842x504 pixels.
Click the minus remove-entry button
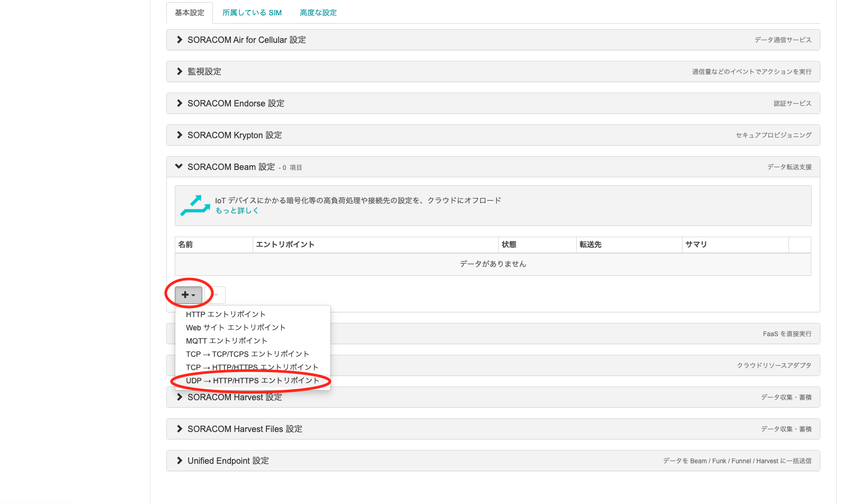click(x=216, y=295)
